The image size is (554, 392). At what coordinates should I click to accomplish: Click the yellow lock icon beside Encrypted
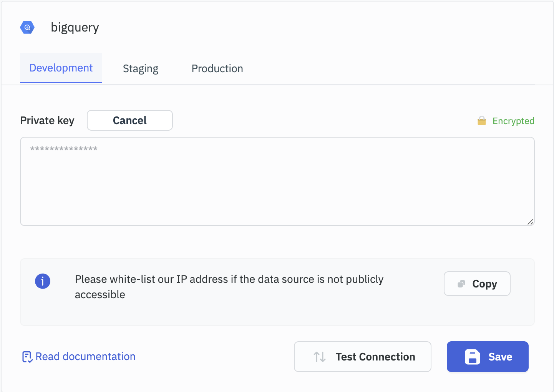tap(481, 121)
